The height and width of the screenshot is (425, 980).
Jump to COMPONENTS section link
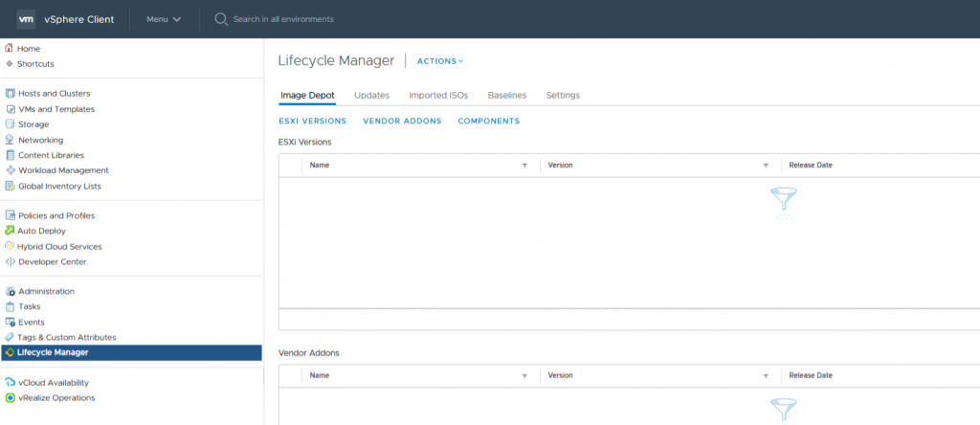[489, 122]
